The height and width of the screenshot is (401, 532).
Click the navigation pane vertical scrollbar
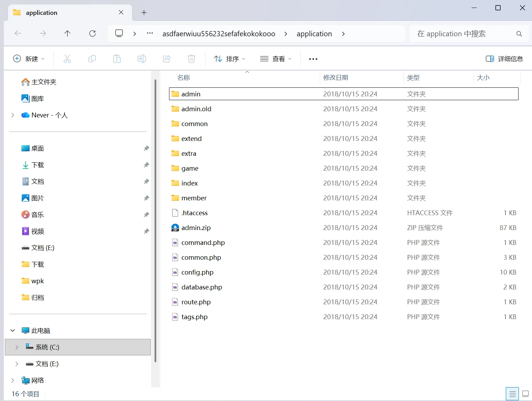155,221
